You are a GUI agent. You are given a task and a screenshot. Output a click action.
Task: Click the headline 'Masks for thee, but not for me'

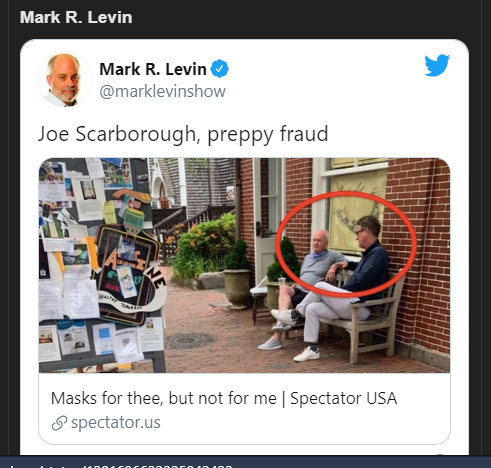(x=164, y=398)
